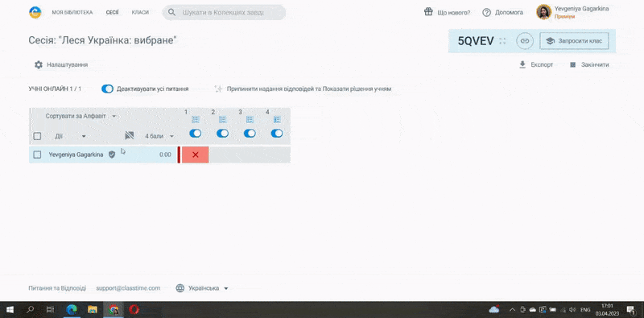
Task: Click the question 1 type icon
Action: pos(196,120)
